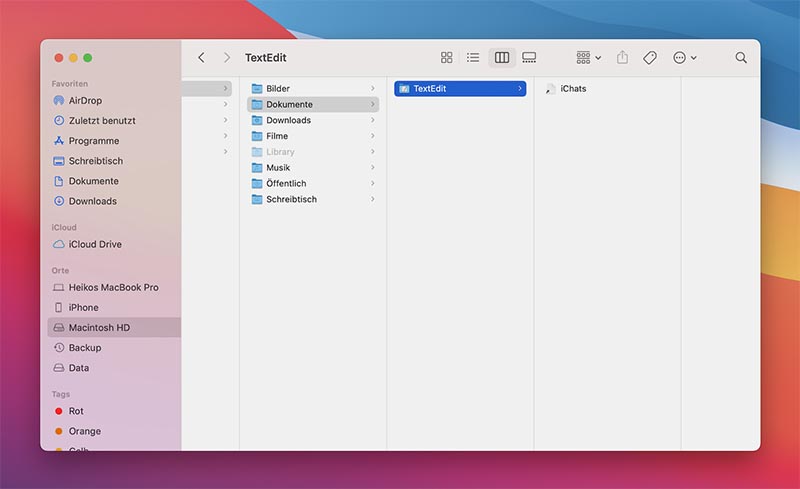Select the TextEdit folder in column

[x=430, y=89]
